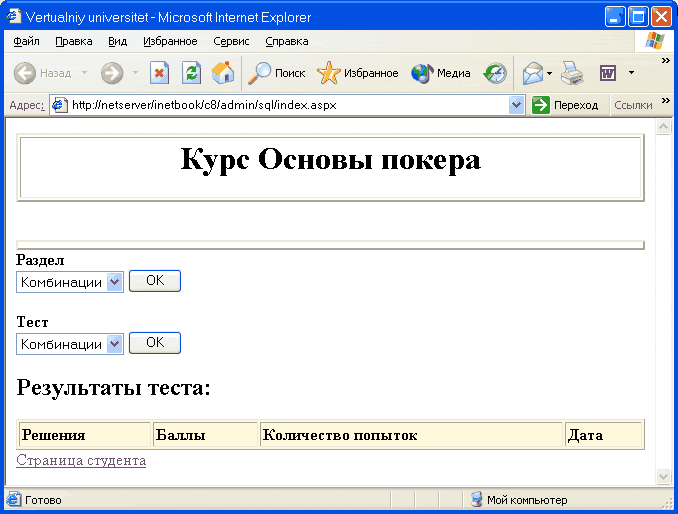Open the address bar URL dropdown
Viewport: 678px width, 514px height.
(516, 105)
